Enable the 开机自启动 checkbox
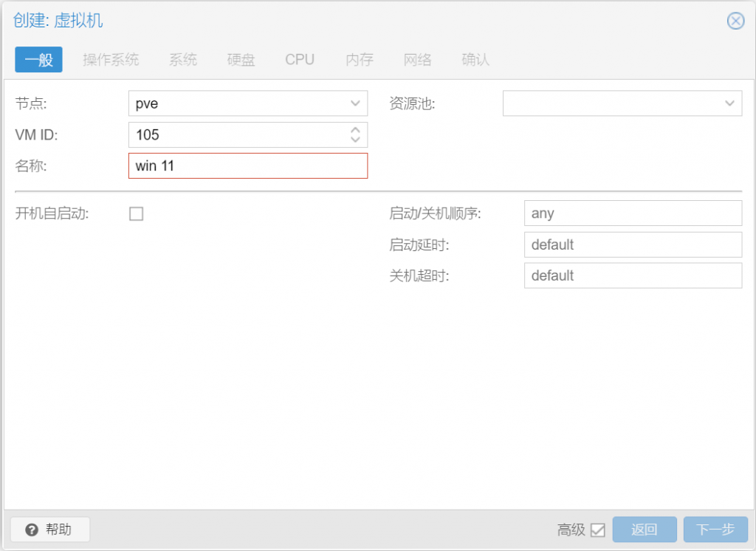Viewport: 756px width, 551px height. coord(136,213)
